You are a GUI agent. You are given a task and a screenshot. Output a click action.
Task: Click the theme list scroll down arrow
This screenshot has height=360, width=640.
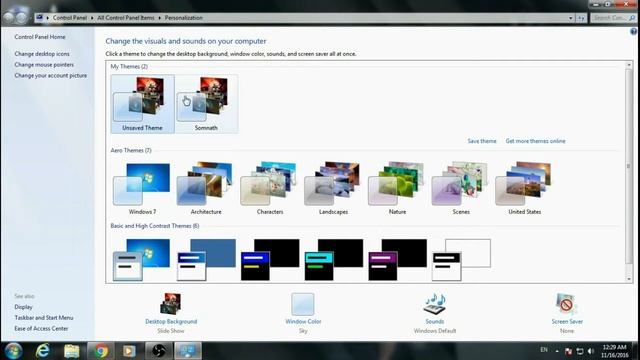tap(629, 279)
